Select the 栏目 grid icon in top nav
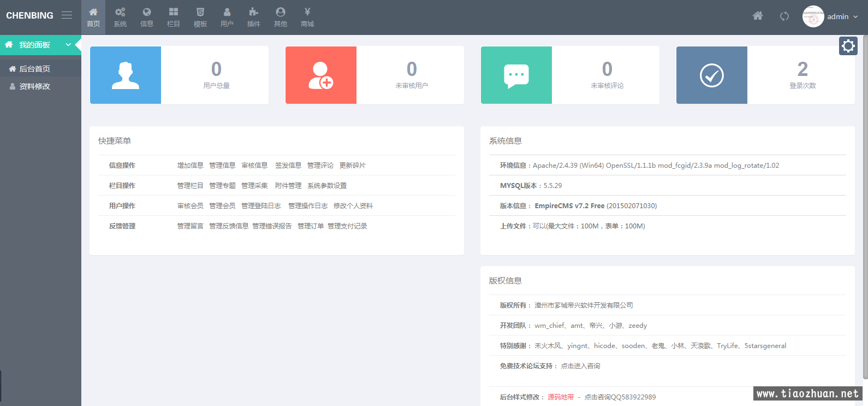 click(x=174, y=17)
